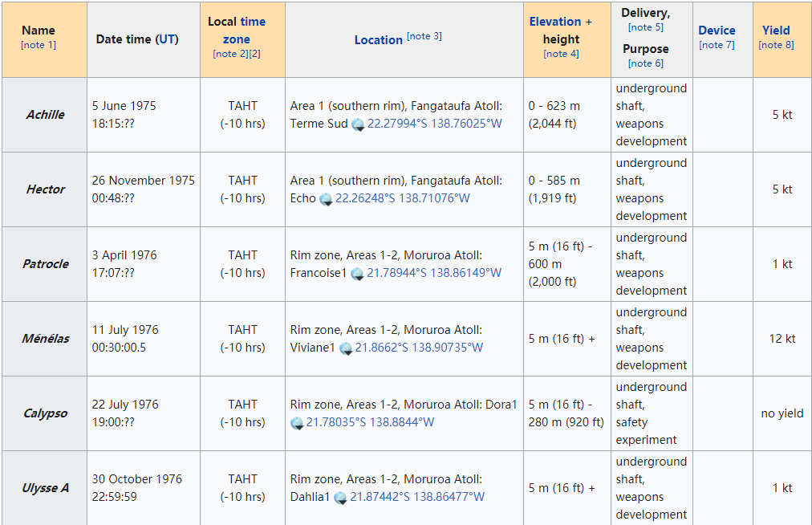812x525 pixels.
Task: Click the globe icon next to Francoise1
Action: coord(357,274)
